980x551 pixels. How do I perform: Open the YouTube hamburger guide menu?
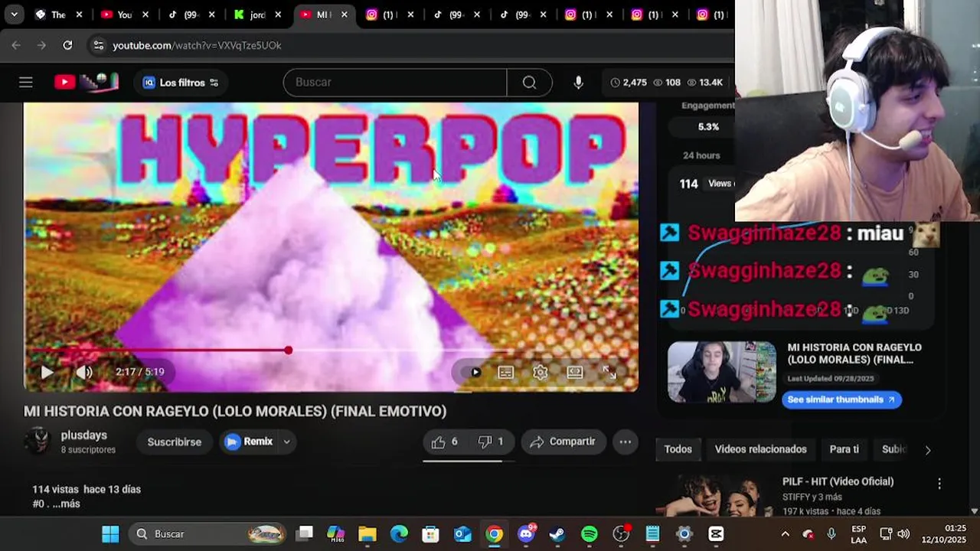pyautogui.click(x=25, y=83)
